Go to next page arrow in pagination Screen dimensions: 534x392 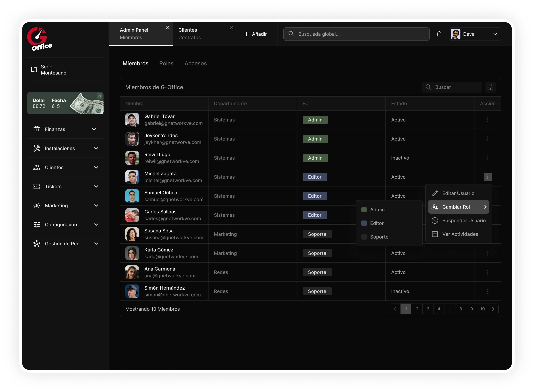pyautogui.click(x=493, y=309)
